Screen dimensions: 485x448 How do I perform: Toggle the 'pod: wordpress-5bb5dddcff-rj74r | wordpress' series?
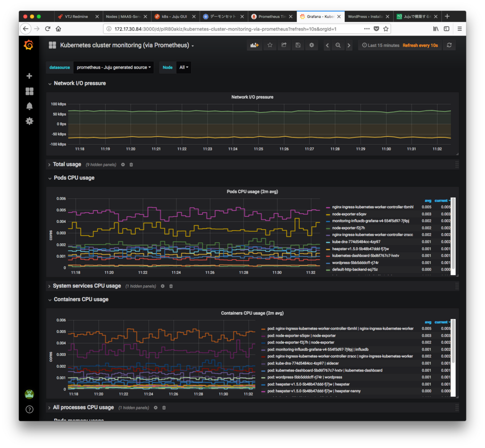click(x=305, y=377)
